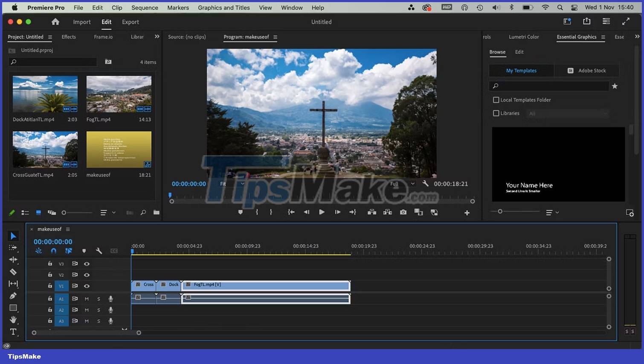The image size is (644, 364).
Task: Check the Local Templates Folder checkbox
Action: [x=496, y=100]
